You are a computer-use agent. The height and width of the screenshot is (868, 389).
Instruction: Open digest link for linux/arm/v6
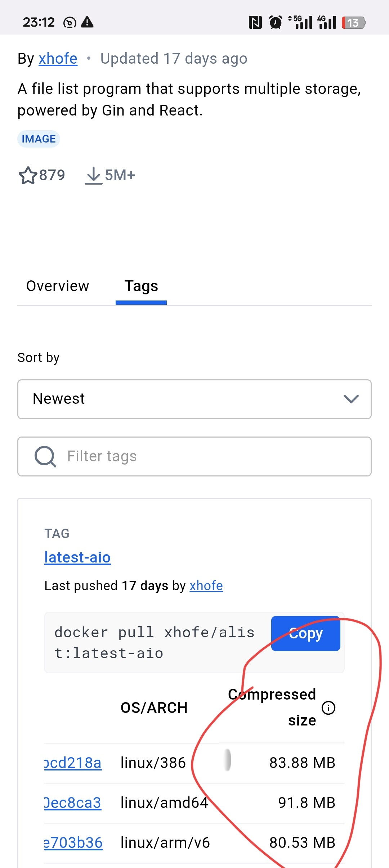tap(73, 843)
